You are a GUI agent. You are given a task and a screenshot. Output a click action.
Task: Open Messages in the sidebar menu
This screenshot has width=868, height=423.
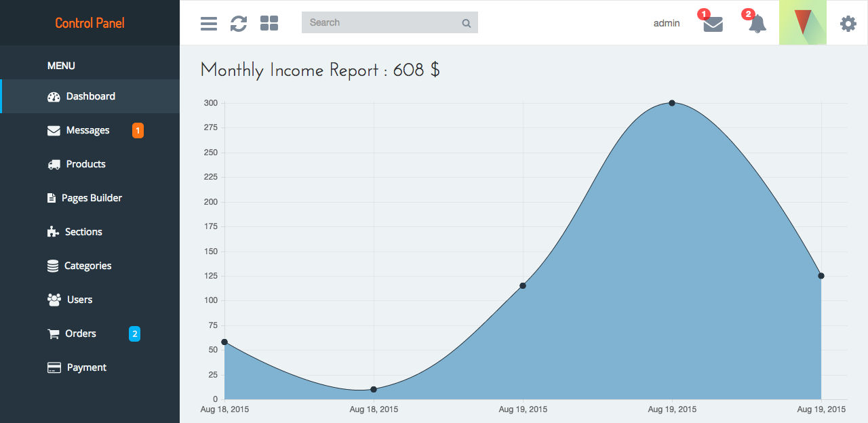pyautogui.click(x=87, y=130)
